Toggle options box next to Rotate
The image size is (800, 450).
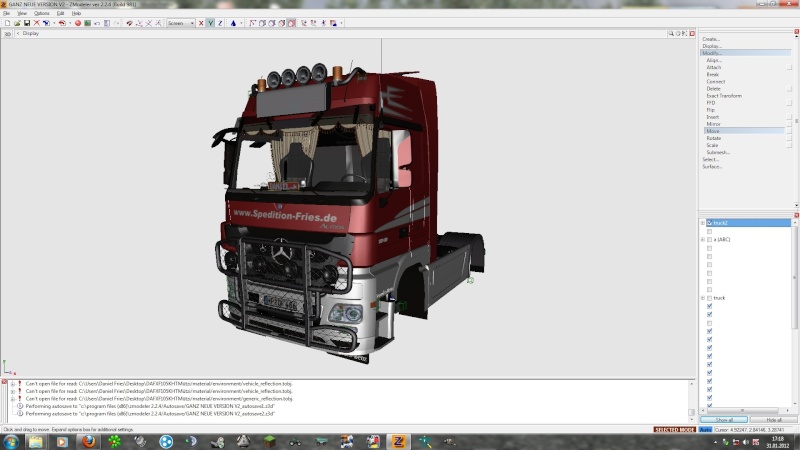pos(789,138)
